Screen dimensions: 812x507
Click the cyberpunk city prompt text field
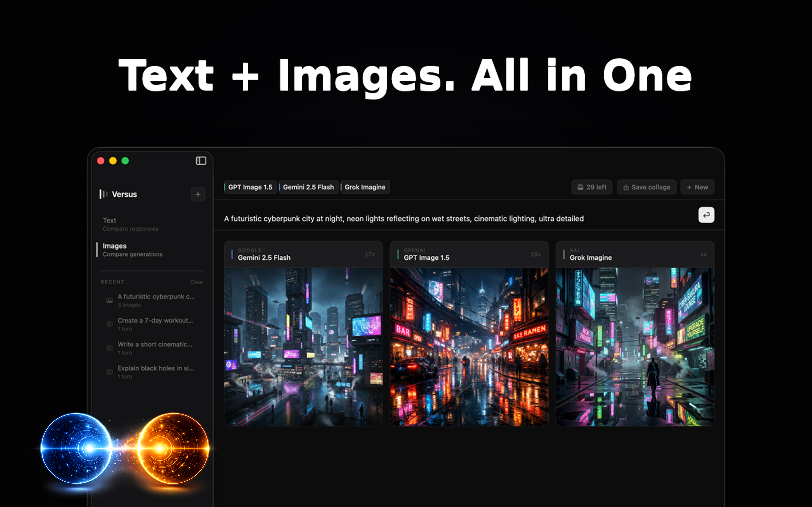404,219
